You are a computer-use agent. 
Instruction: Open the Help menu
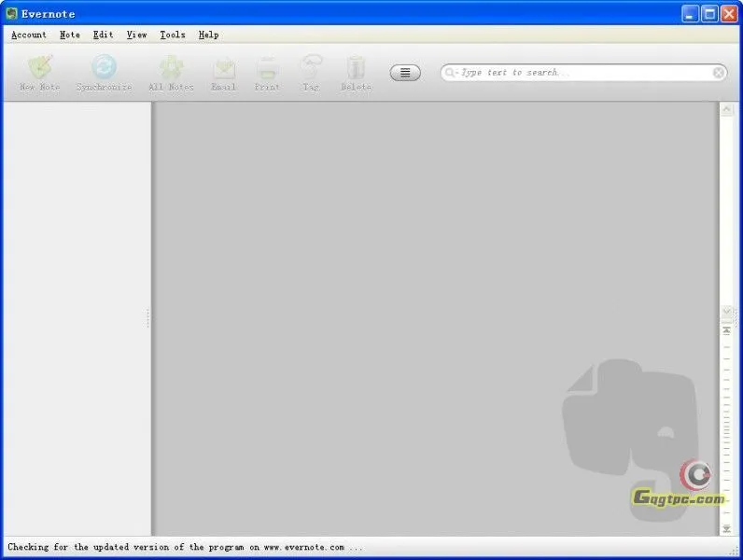point(208,35)
